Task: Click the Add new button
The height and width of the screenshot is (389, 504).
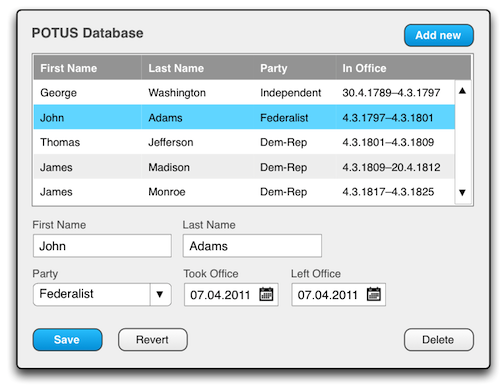Action: 439,35
